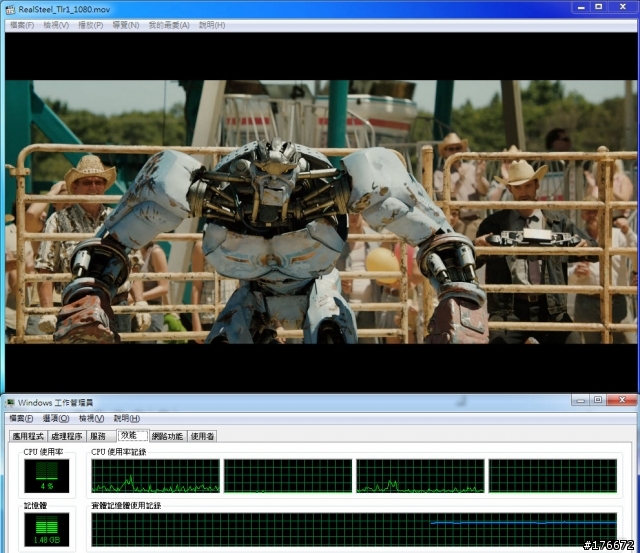Click the CPU usage 4 % meter
Screen dimensions: 640x553
tap(47, 476)
